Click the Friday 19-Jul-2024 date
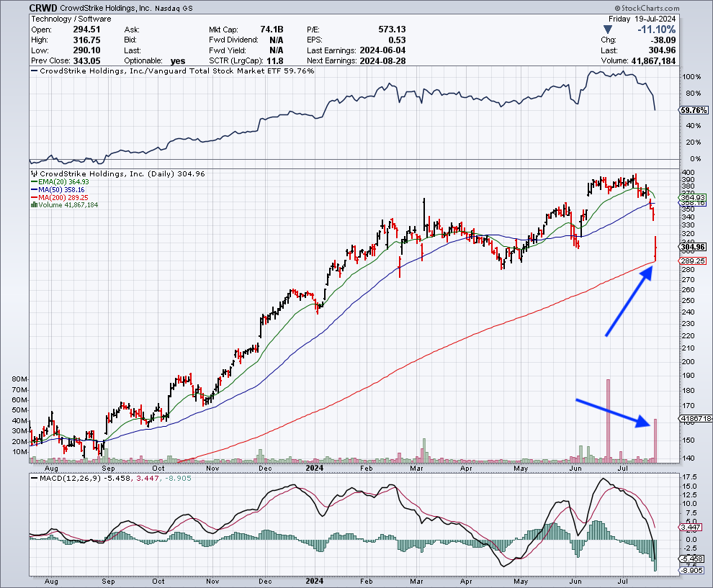Viewport: 713px width, 588px height. (x=642, y=19)
